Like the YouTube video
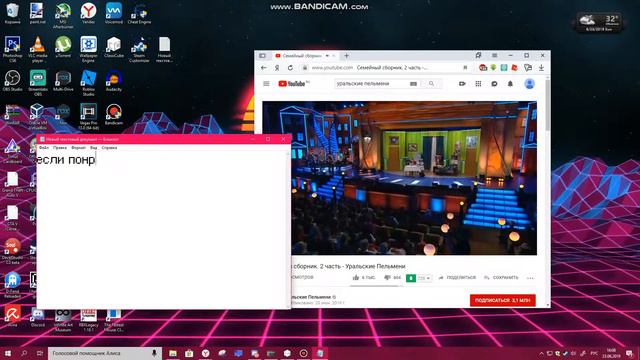 point(363,278)
